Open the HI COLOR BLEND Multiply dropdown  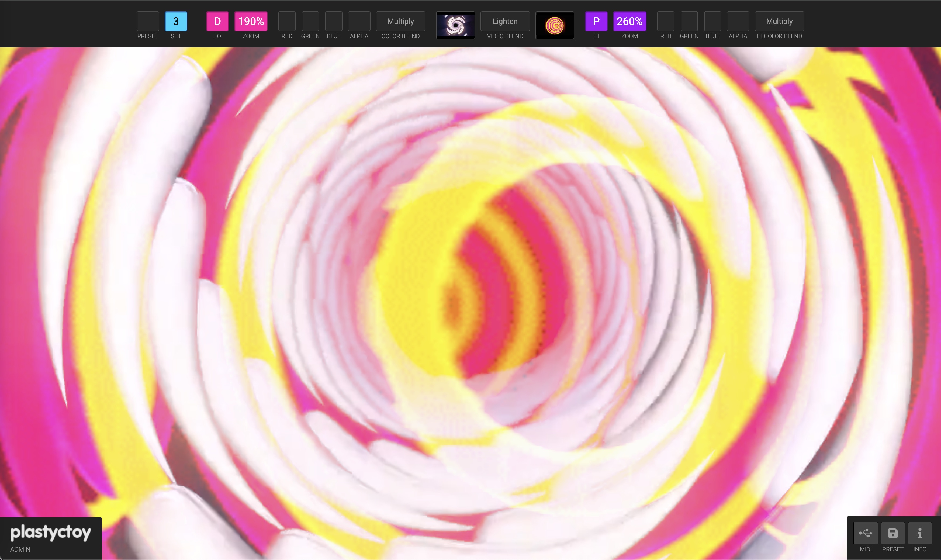[779, 22]
